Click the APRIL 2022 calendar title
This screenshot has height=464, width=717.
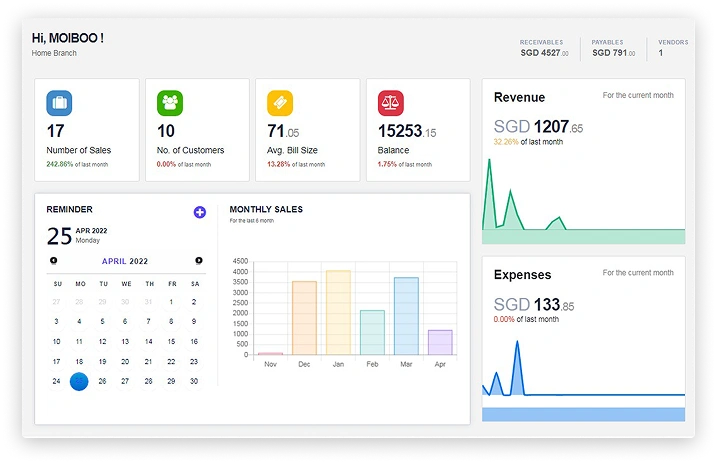[125, 261]
